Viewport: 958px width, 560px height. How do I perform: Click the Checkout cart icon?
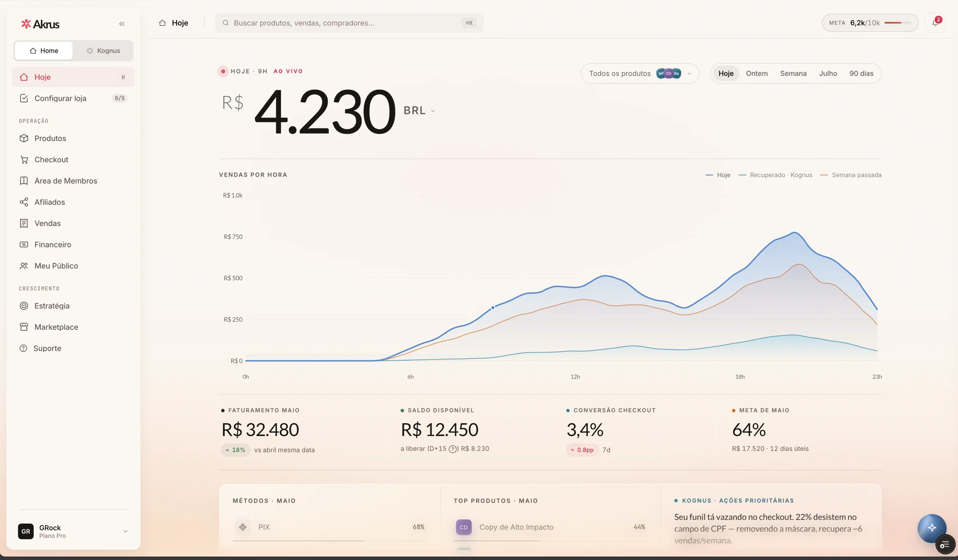24,160
